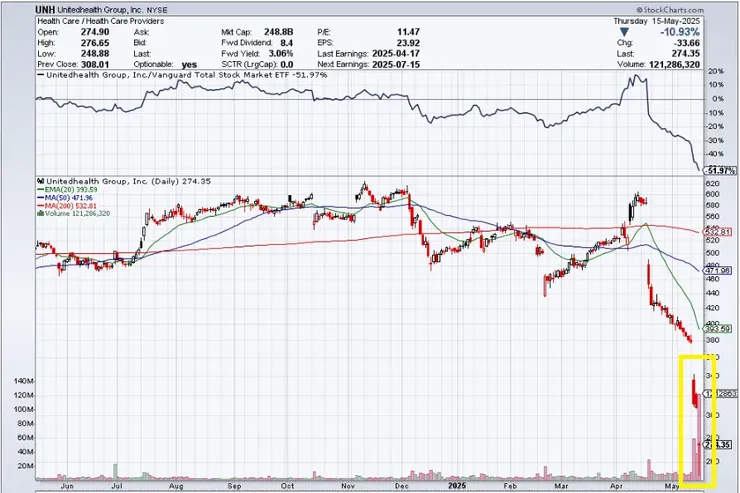Viewport: 740px width, 493px height.
Task: Click the Last Earnings date 2025-04-17
Action: click(x=395, y=53)
